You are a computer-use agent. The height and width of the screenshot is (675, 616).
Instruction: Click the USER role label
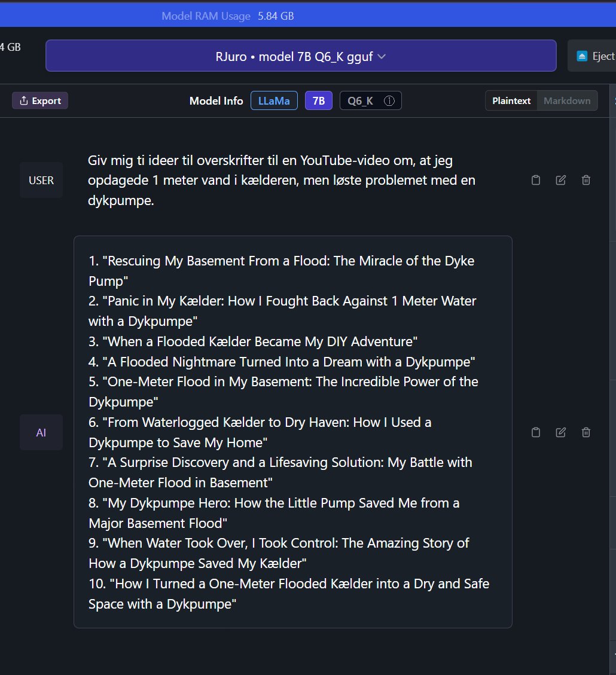coord(41,180)
